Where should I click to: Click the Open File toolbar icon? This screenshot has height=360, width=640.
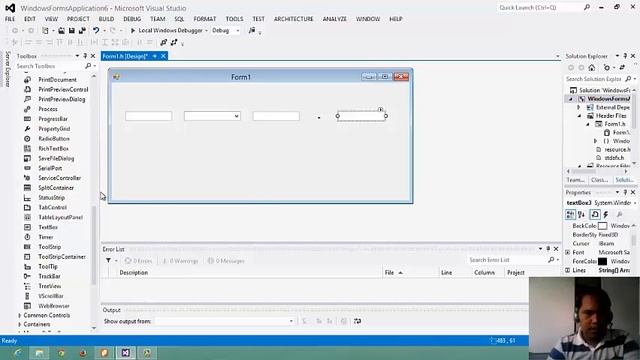(x=61, y=31)
